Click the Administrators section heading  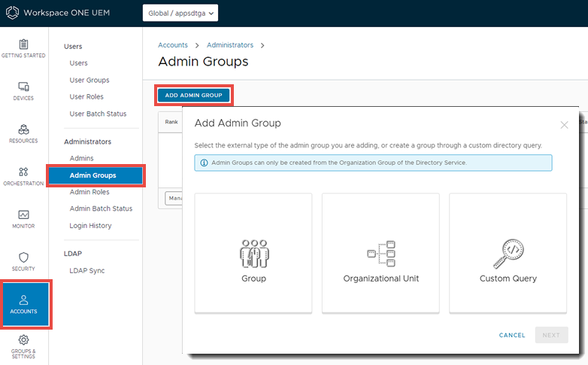tap(87, 141)
